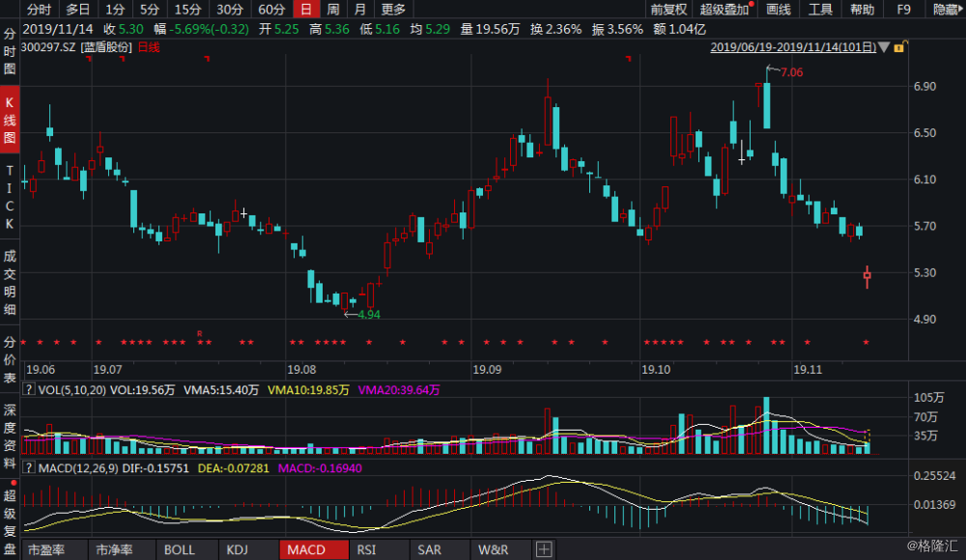Open the 超级叠加 overlay feature
This screenshot has height=560, width=966.
(725, 10)
